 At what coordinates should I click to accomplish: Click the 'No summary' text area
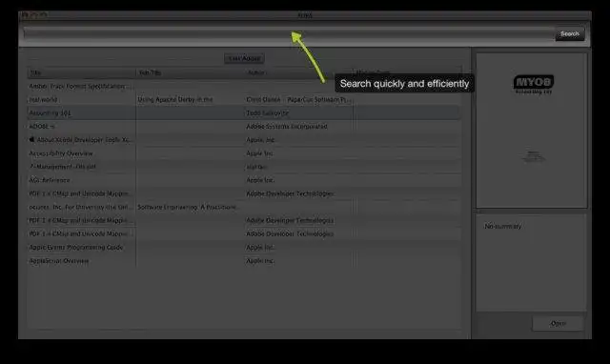pyautogui.click(x=532, y=262)
